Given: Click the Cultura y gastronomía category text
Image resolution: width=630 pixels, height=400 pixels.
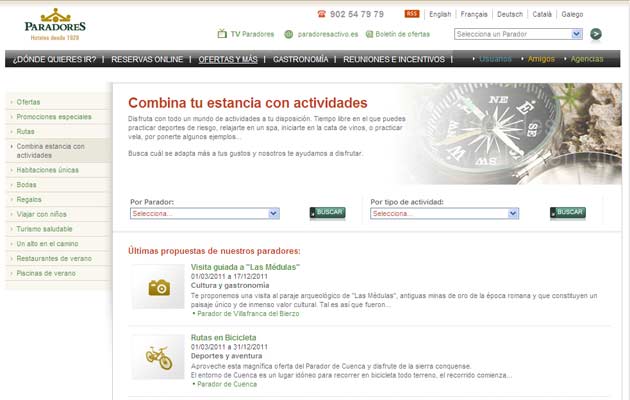Looking at the screenshot, I should [230, 285].
